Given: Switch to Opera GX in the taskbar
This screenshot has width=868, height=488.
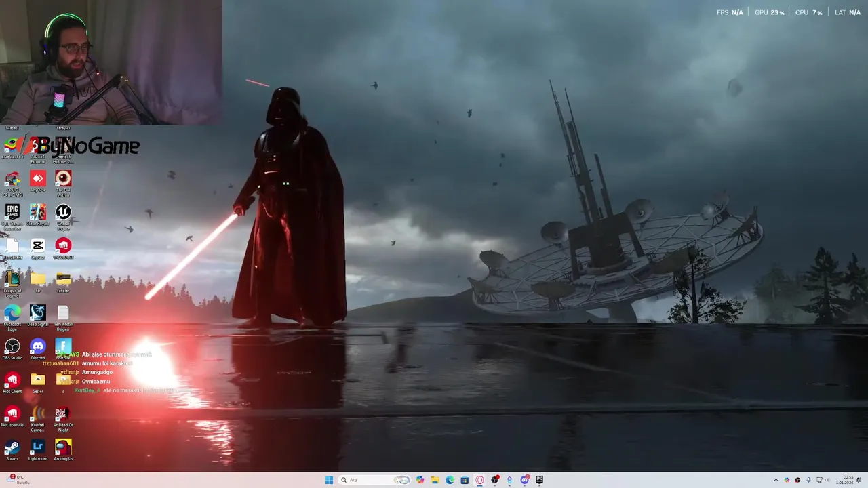Looking at the screenshot, I should pyautogui.click(x=479, y=480).
